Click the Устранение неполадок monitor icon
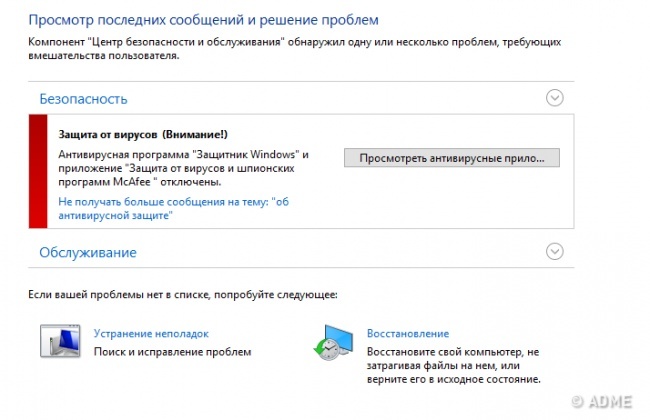The width and height of the screenshot is (650, 420). tap(59, 342)
